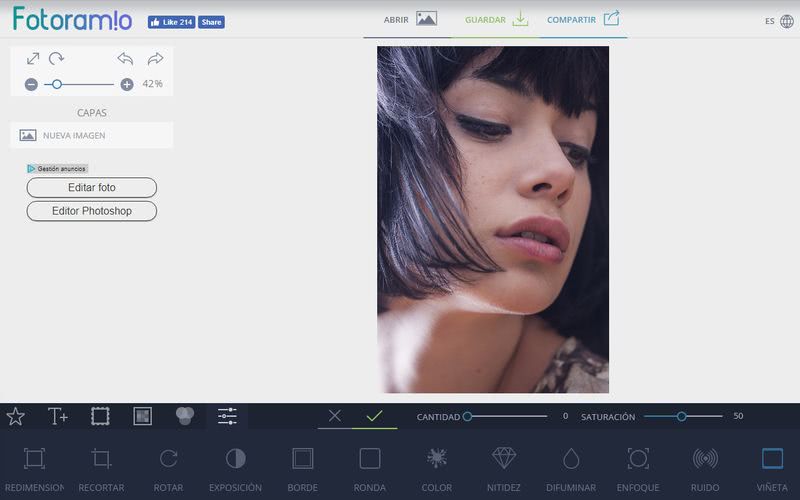Select the Recortar crop tool

pos(101,469)
